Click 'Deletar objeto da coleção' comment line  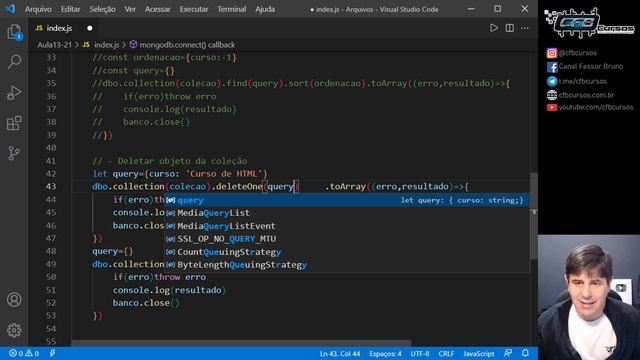169,161
